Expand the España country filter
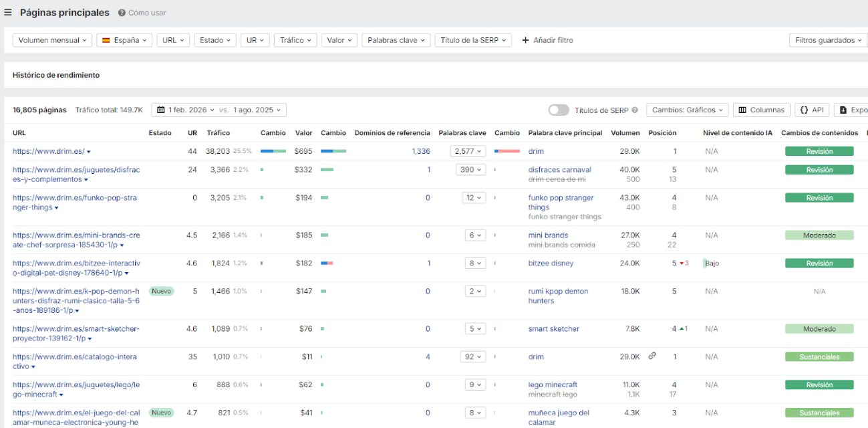Screen dimensions: 868x428 coord(124,40)
